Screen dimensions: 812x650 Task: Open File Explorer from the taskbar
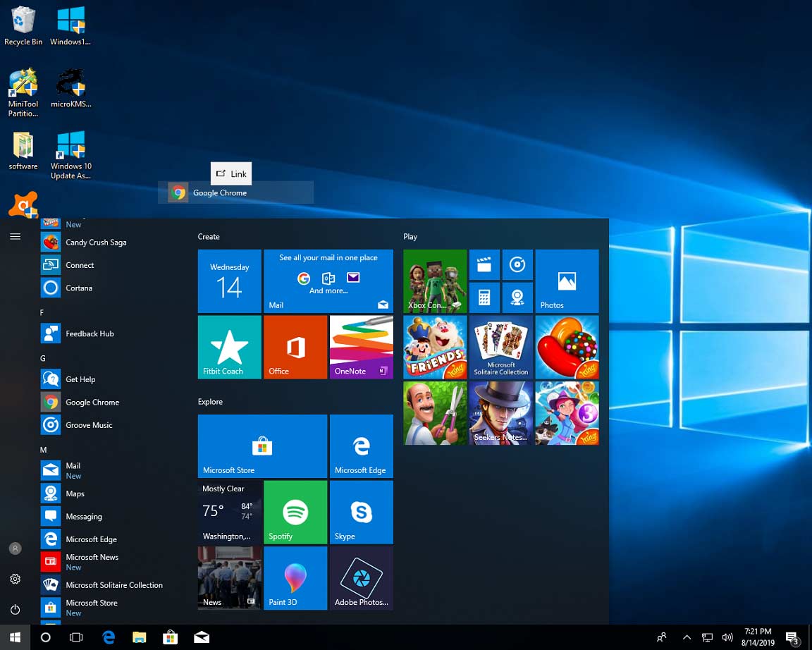coord(140,637)
